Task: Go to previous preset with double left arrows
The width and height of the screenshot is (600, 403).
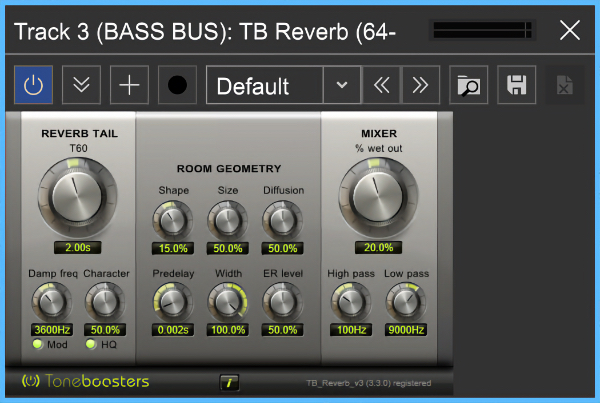Action: click(381, 85)
